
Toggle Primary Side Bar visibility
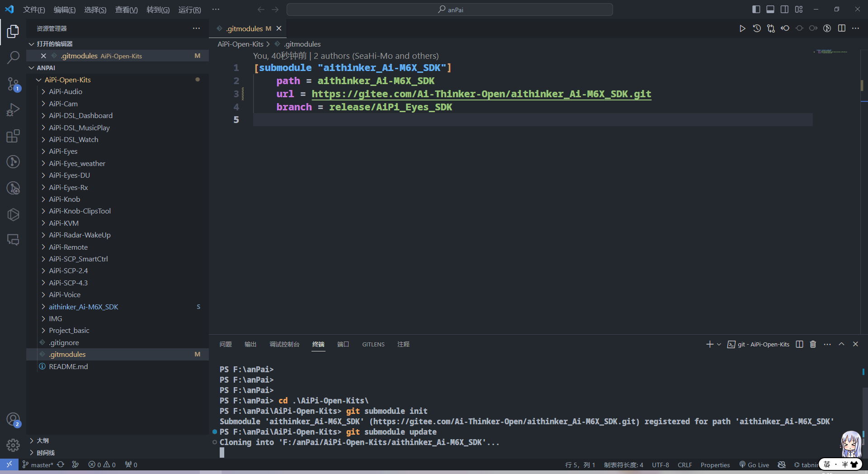pos(756,9)
